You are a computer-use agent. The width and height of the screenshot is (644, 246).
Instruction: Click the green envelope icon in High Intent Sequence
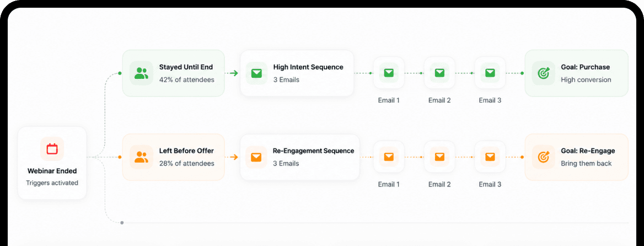click(257, 73)
